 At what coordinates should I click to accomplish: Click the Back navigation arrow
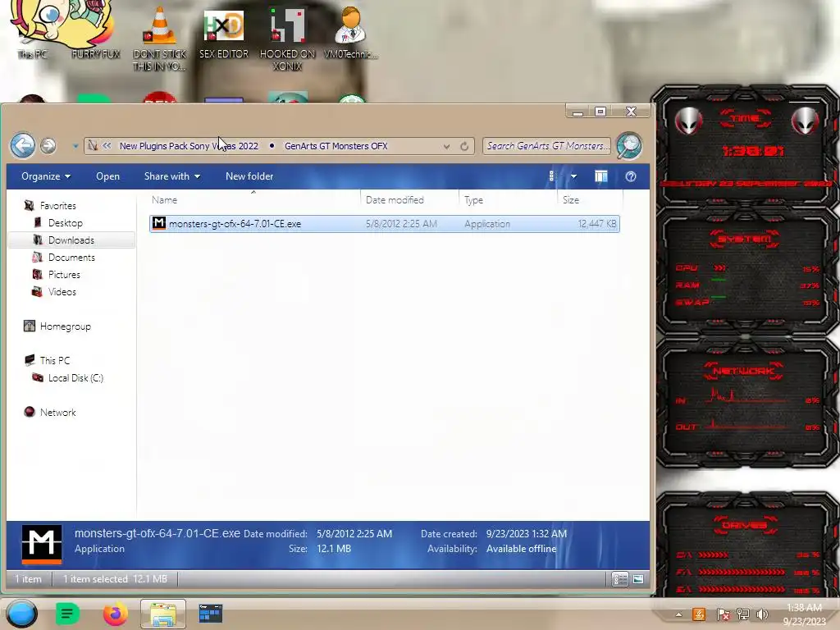click(23, 145)
